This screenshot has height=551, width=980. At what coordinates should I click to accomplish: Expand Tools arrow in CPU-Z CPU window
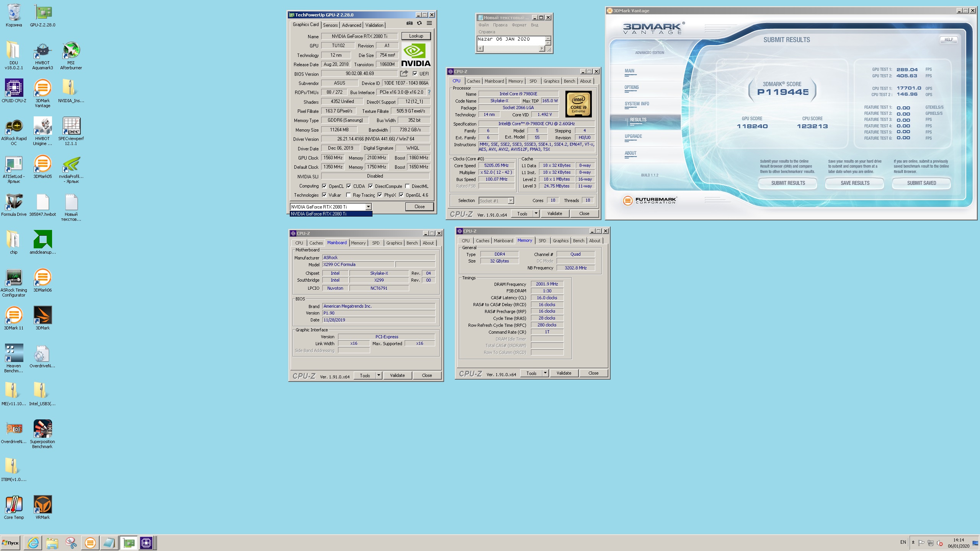(536, 214)
